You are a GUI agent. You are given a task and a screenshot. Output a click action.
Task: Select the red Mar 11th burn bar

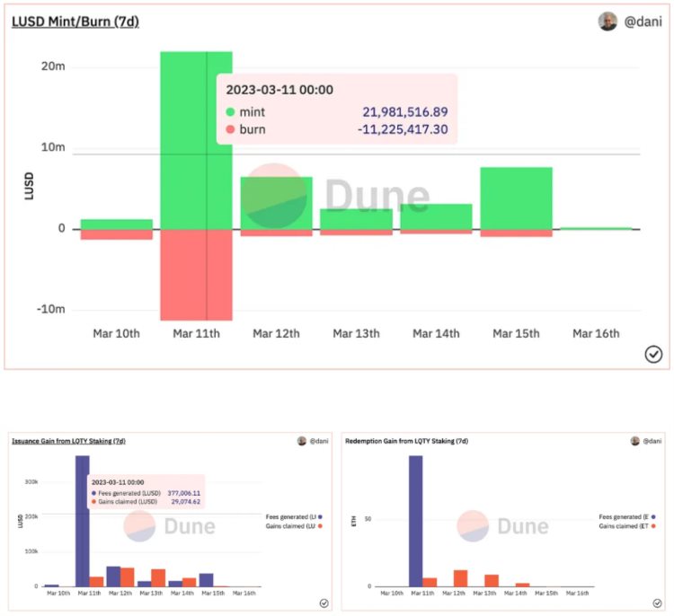(196, 274)
